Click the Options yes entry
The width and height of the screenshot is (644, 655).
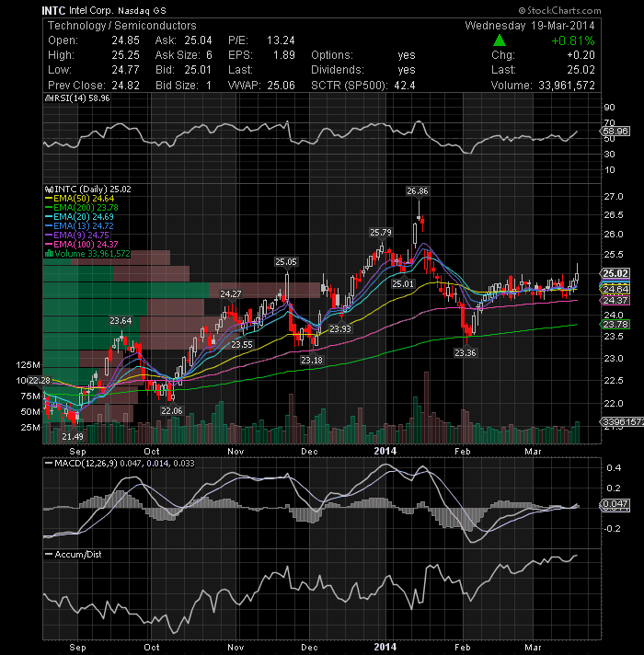pos(407,55)
